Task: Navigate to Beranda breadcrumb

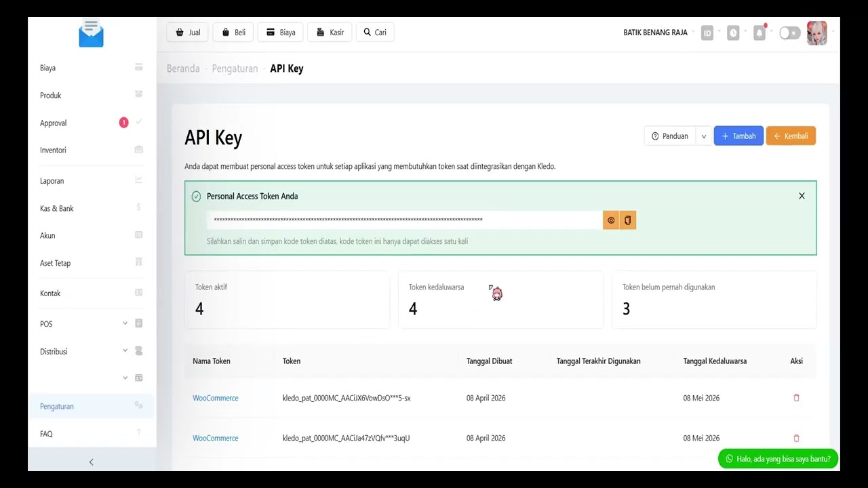Action: pyautogui.click(x=183, y=68)
